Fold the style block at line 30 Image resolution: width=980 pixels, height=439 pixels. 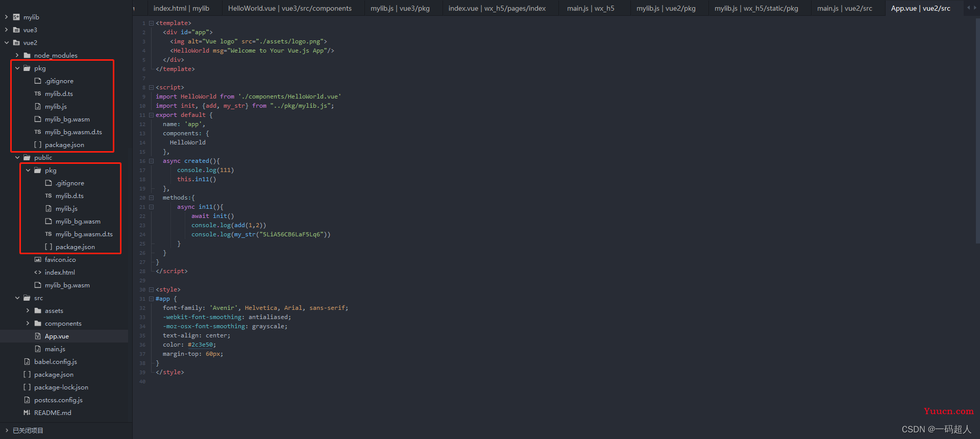151,289
